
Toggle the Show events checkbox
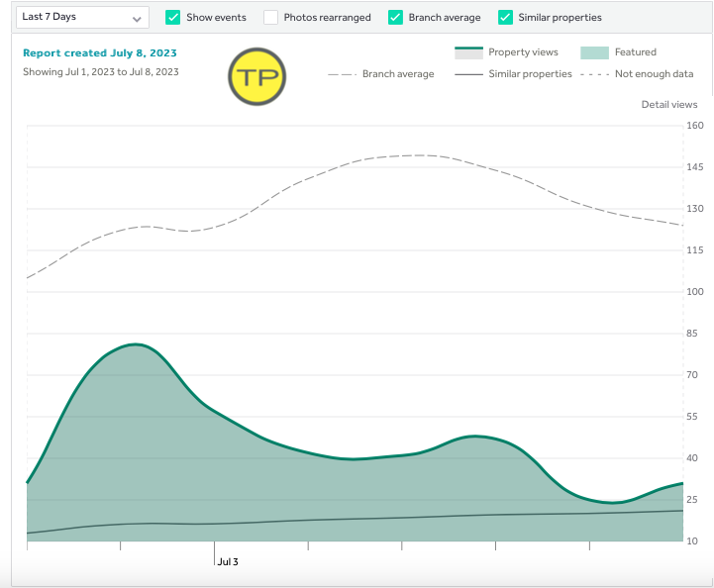click(173, 18)
